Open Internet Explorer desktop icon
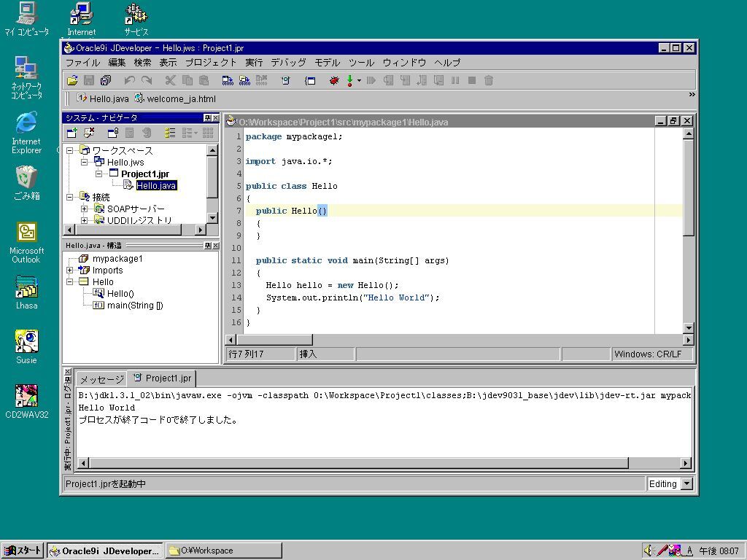Viewport: 747px width, 560px height. click(x=26, y=133)
